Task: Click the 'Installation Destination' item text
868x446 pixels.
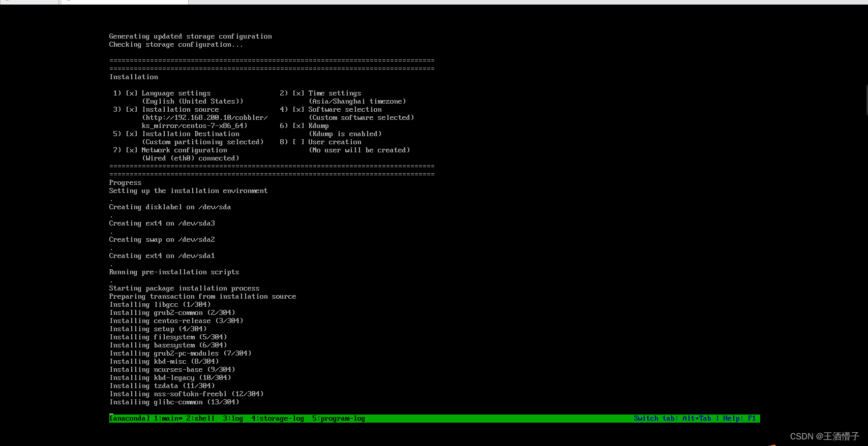Action: (190, 134)
